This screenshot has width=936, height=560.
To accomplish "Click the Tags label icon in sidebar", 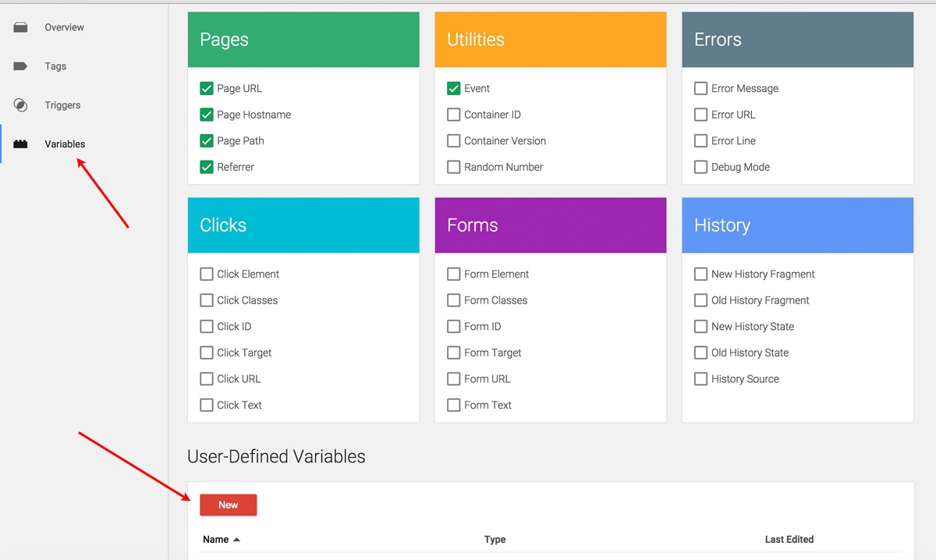I will (21, 66).
